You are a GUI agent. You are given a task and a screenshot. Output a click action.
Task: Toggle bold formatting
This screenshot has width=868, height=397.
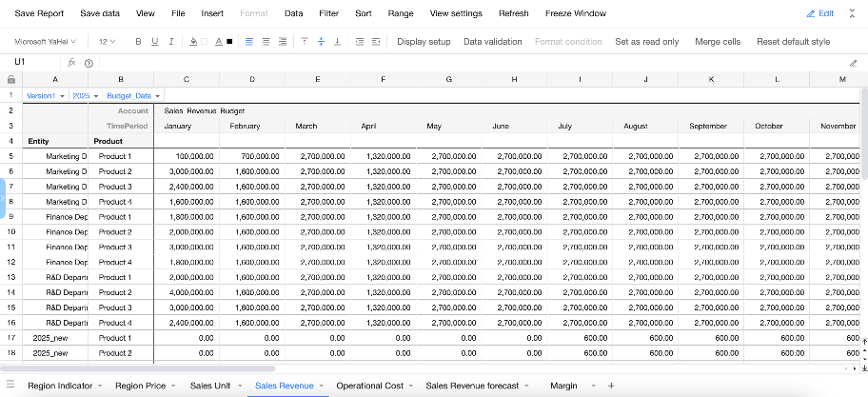pos(138,42)
